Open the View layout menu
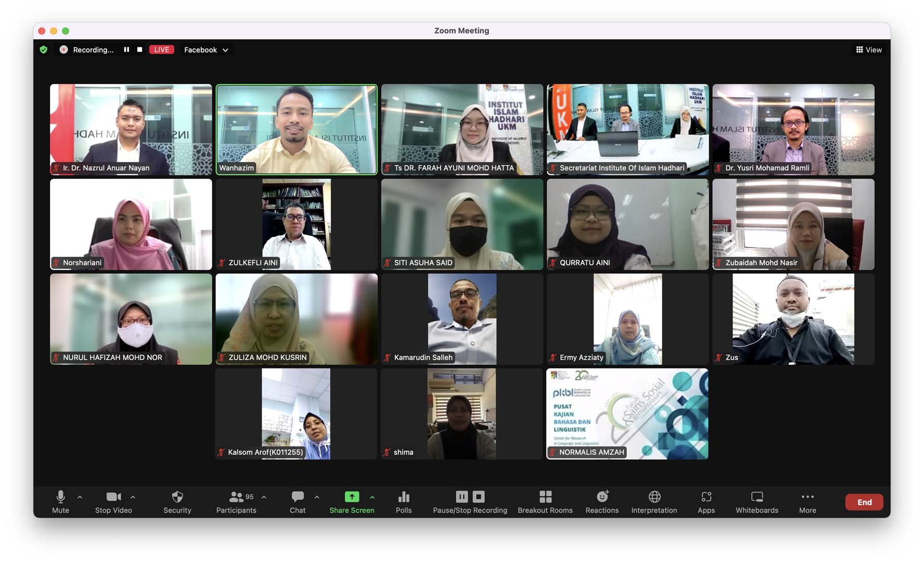Screen dimensions: 924x562 point(868,50)
